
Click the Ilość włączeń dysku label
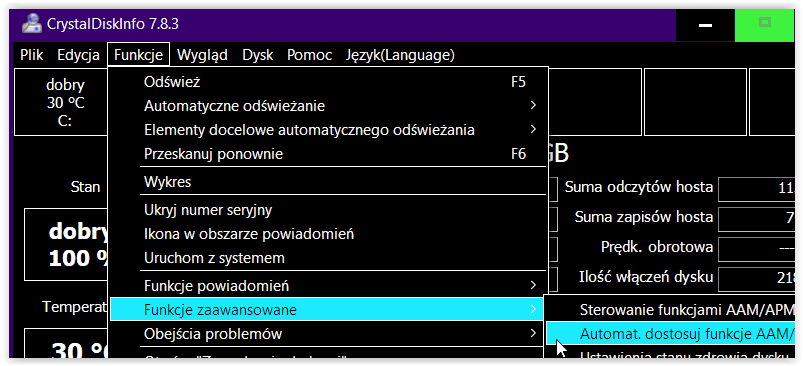(646, 277)
